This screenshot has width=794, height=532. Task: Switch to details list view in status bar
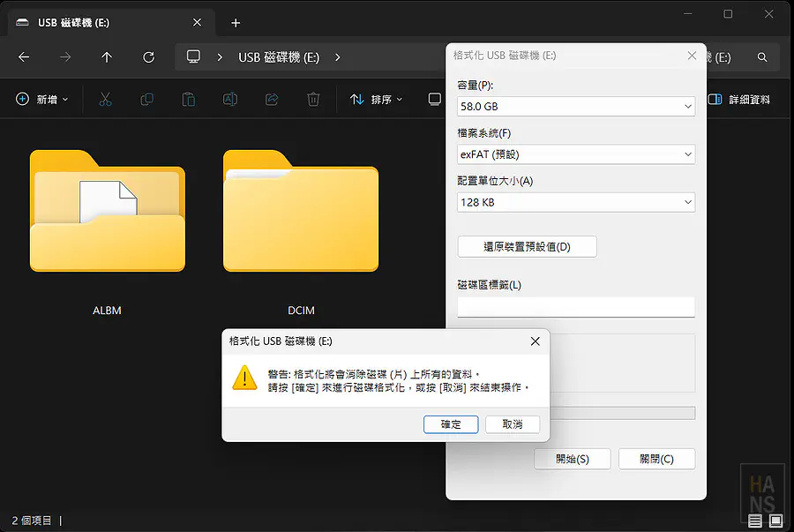(x=757, y=521)
